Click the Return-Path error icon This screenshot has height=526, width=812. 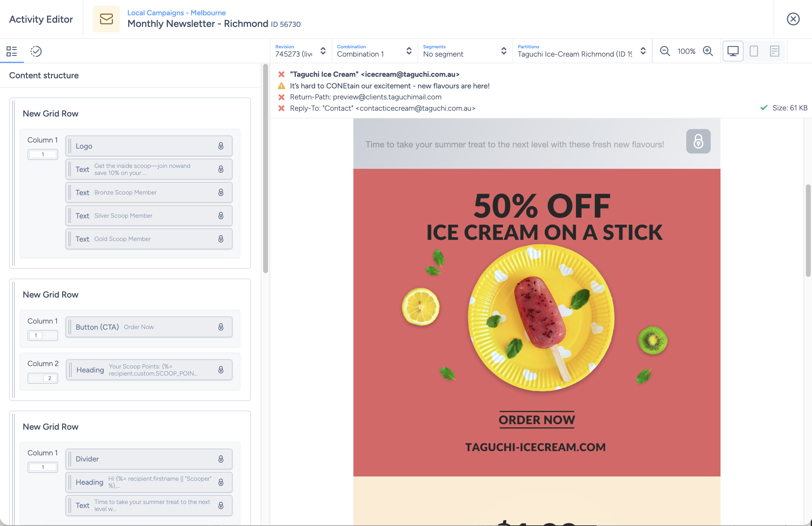click(x=281, y=97)
